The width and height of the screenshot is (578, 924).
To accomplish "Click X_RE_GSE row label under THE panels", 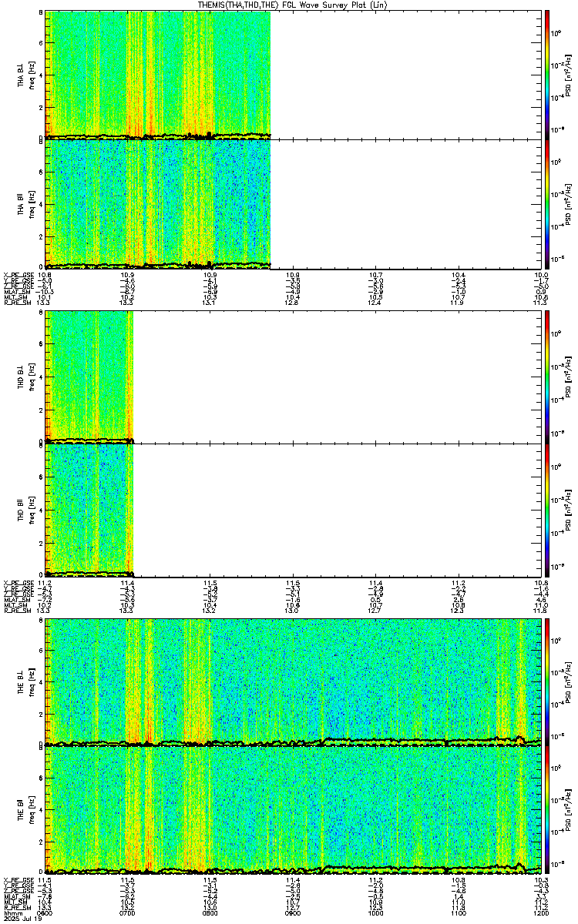I will coord(18,879).
